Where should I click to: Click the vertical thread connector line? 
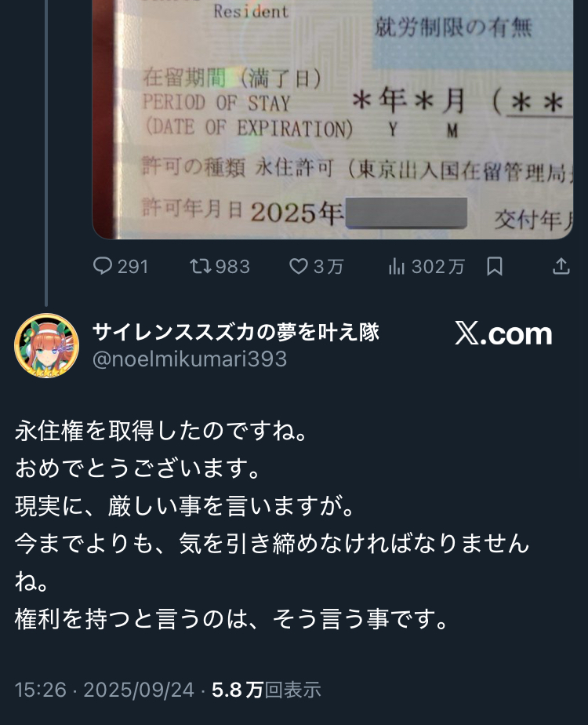tap(46, 152)
